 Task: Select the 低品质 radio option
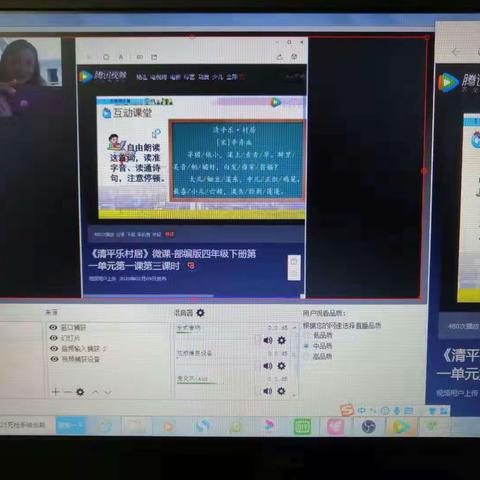(x=307, y=335)
